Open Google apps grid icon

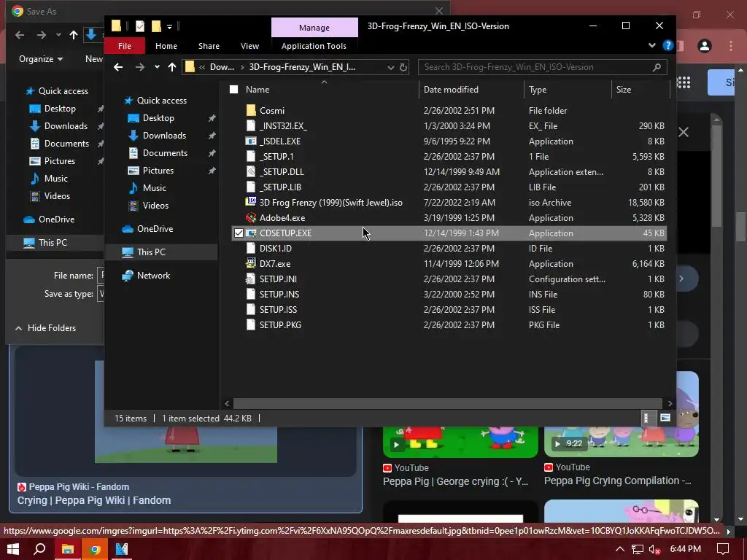684,82
